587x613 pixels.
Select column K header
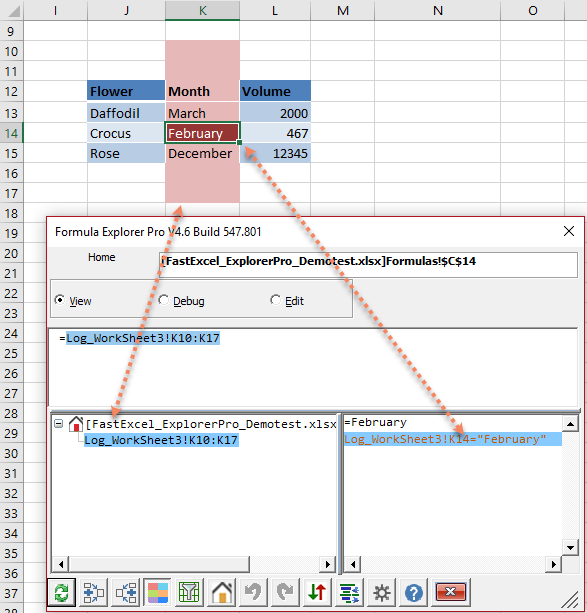[203, 10]
